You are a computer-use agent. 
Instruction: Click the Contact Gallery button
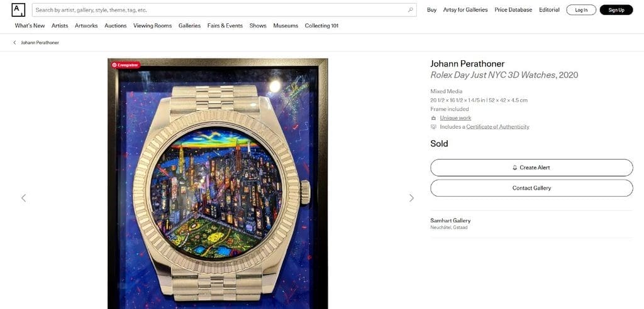click(531, 188)
